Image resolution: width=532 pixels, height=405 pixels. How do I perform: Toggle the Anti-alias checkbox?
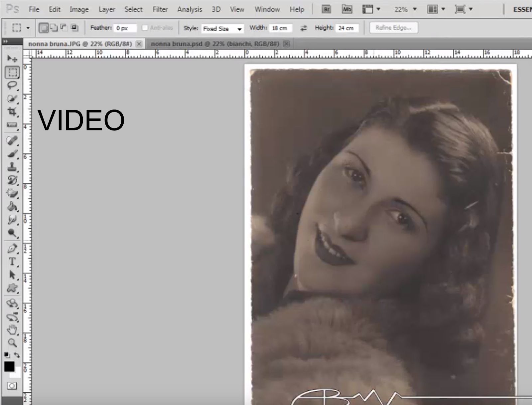145,28
